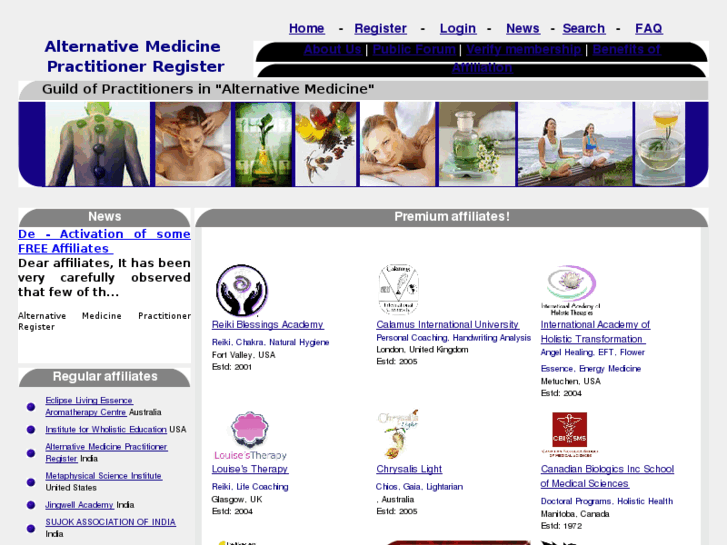The width and height of the screenshot is (727, 545).
Task: Open Alternative Medicine Practitioner Register India link
Action: 106,453
